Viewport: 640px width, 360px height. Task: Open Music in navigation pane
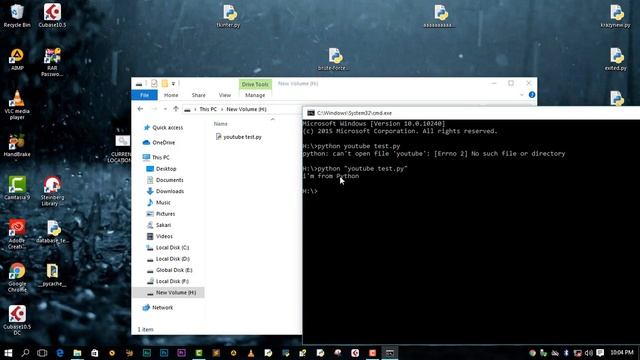pos(158,202)
